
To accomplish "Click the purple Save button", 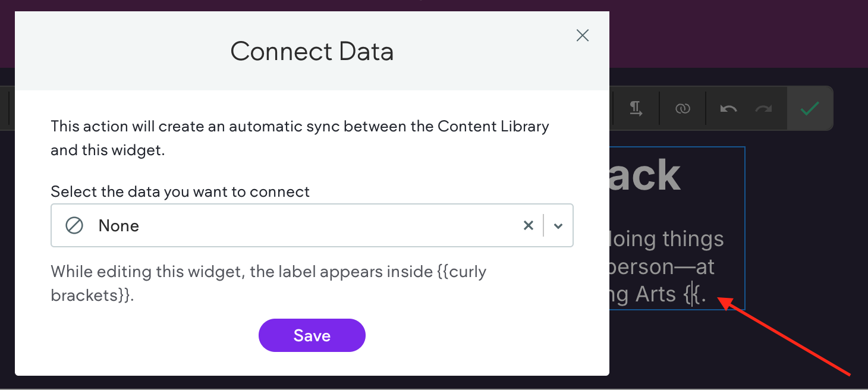I will click(312, 335).
